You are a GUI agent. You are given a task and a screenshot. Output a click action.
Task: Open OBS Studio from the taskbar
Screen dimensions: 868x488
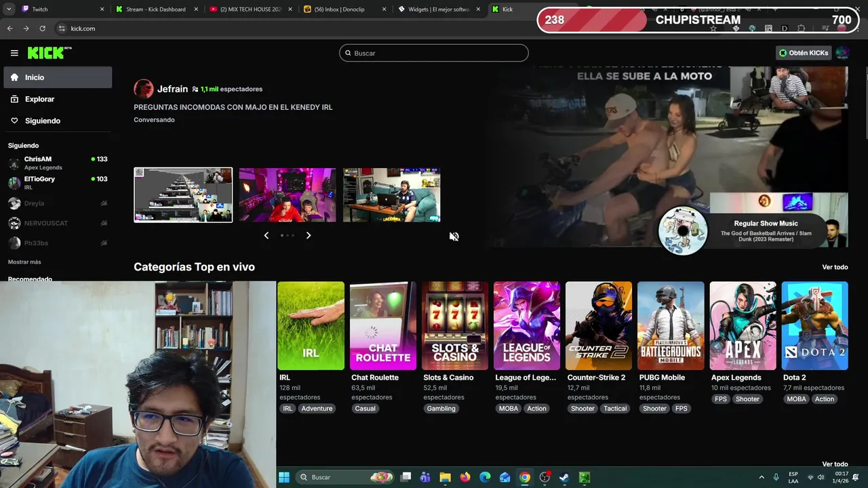coord(545,477)
